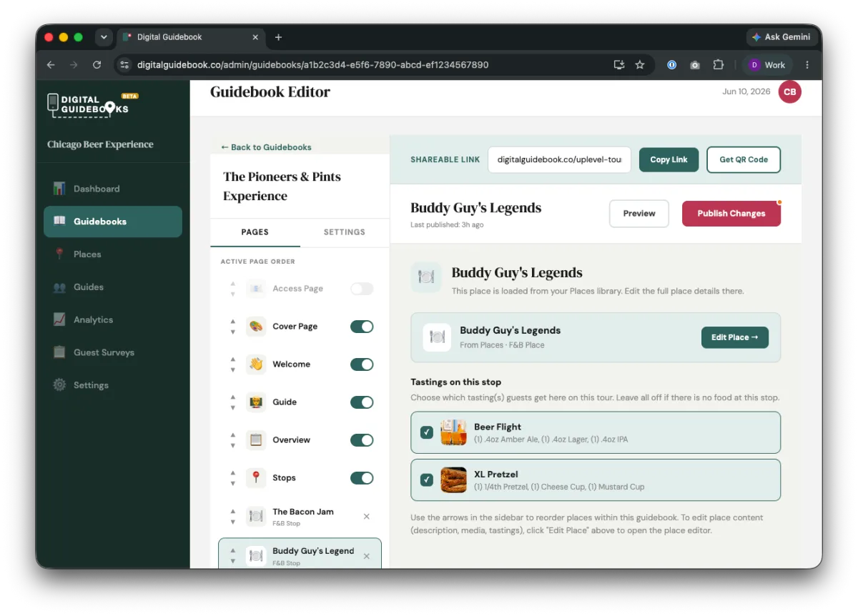Bookmark this page with star icon
858x616 pixels.
click(x=640, y=65)
